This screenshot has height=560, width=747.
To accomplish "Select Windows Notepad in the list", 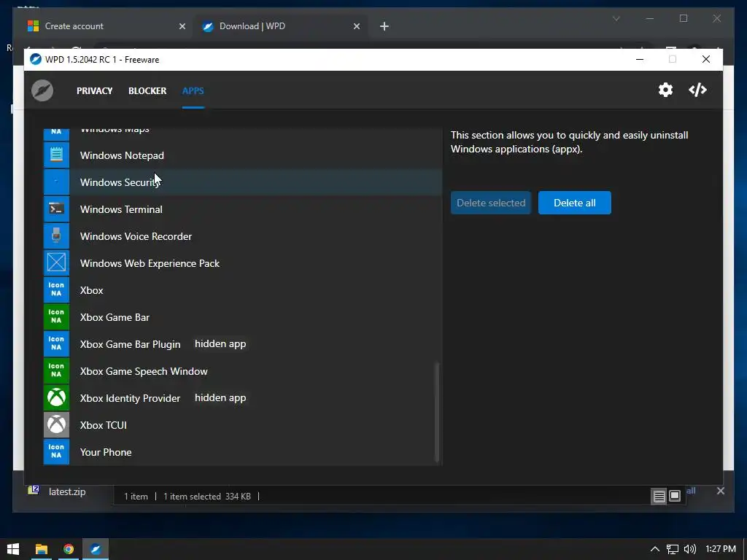I will click(x=243, y=155).
